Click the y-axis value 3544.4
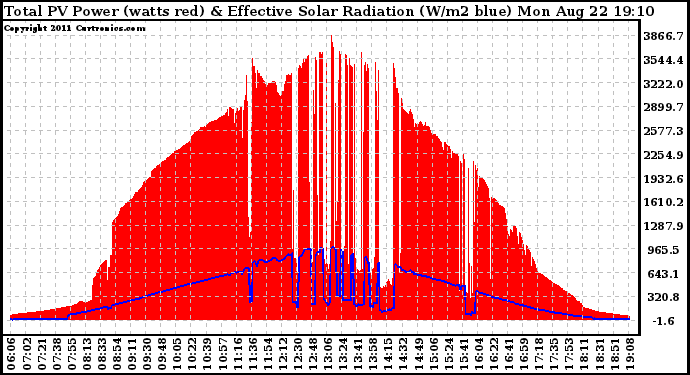The image size is (690, 375). pos(663,60)
